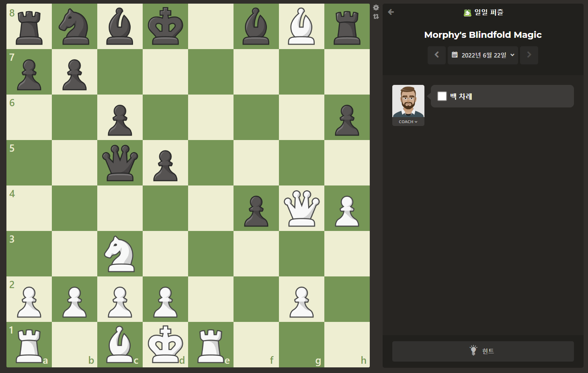This screenshot has width=588, height=373.
Task: Open board settings gear icon
Action: click(x=376, y=8)
